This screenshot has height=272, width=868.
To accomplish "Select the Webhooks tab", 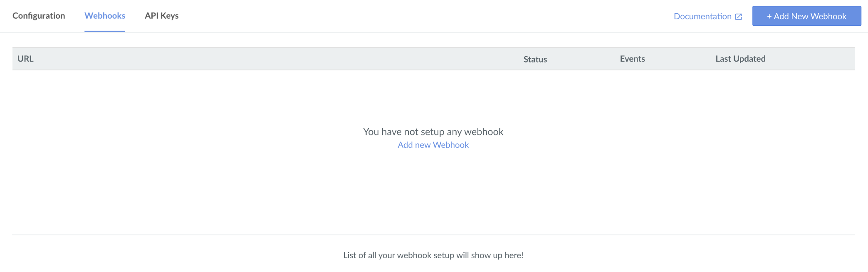I will (105, 16).
